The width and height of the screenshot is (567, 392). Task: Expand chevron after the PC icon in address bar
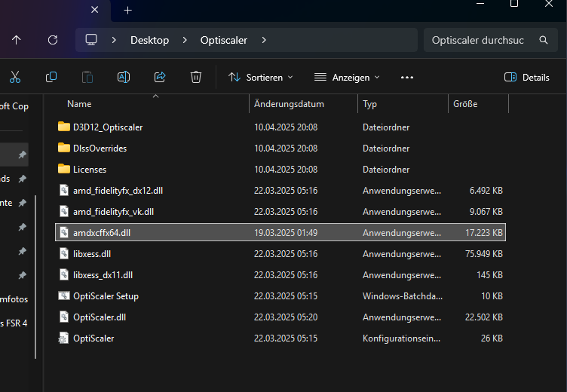click(x=114, y=40)
